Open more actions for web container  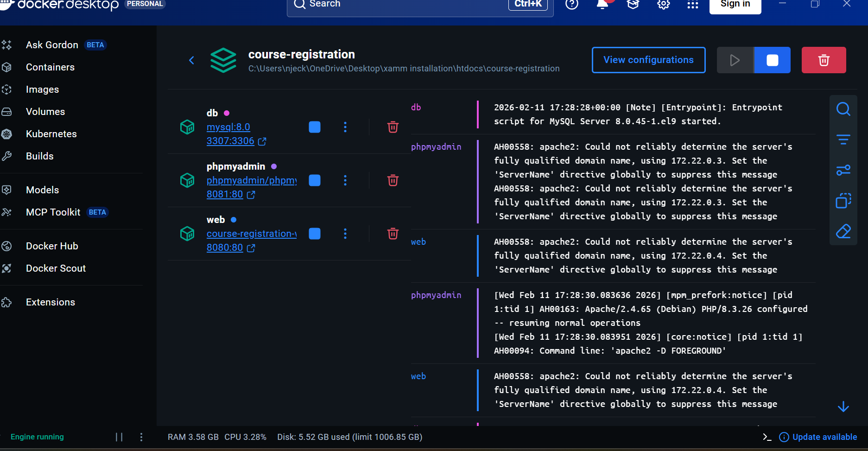coord(345,234)
